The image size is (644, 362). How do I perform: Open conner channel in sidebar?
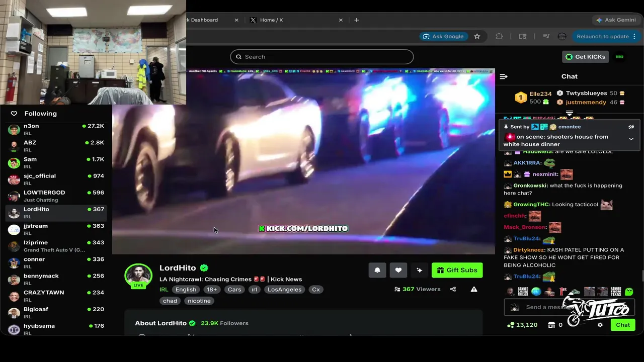click(56, 262)
